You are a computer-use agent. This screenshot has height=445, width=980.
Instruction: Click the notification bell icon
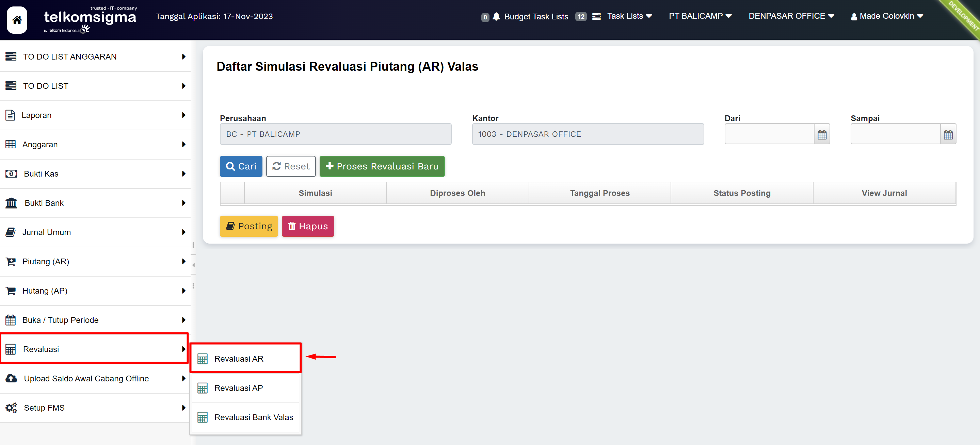(x=496, y=16)
